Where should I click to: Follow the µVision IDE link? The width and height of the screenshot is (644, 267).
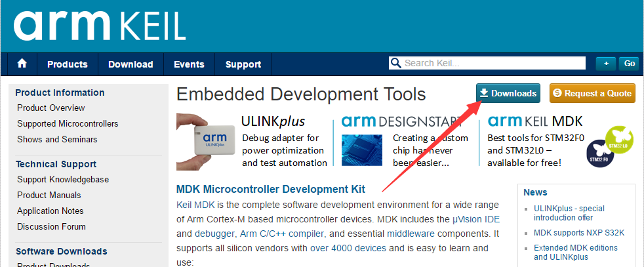[476, 219]
